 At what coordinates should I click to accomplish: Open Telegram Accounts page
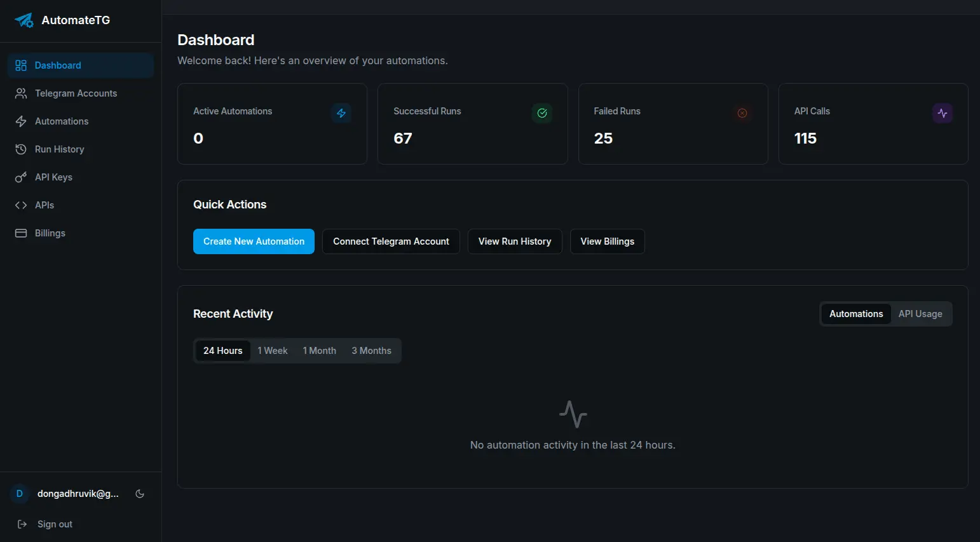pos(81,93)
